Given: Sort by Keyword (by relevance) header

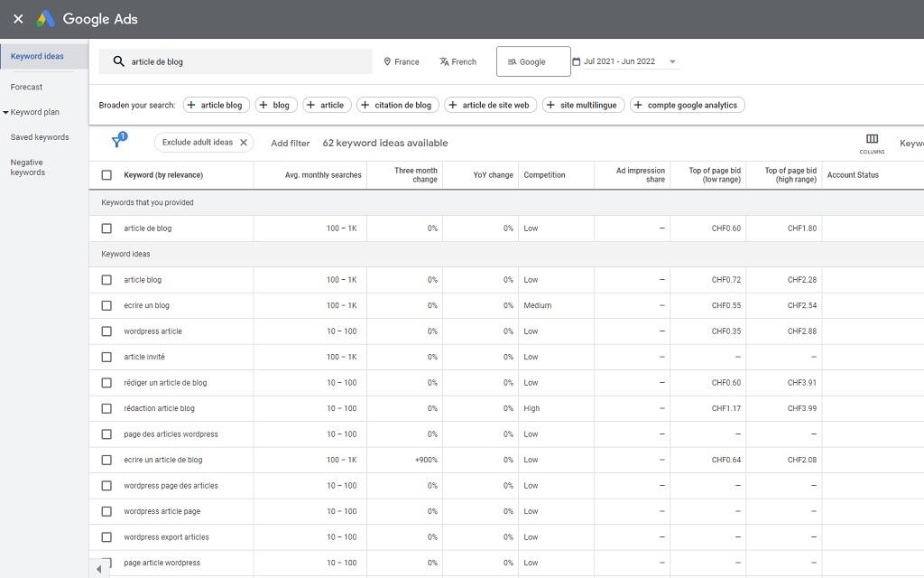Looking at the screenshot, I should coord(163,175).
